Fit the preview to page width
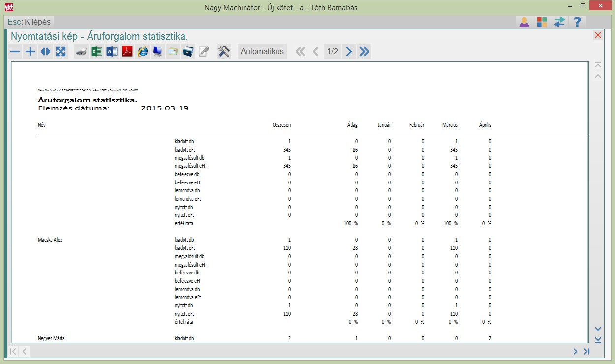Screen dimensions: 615x364 [x=45, y=52]
